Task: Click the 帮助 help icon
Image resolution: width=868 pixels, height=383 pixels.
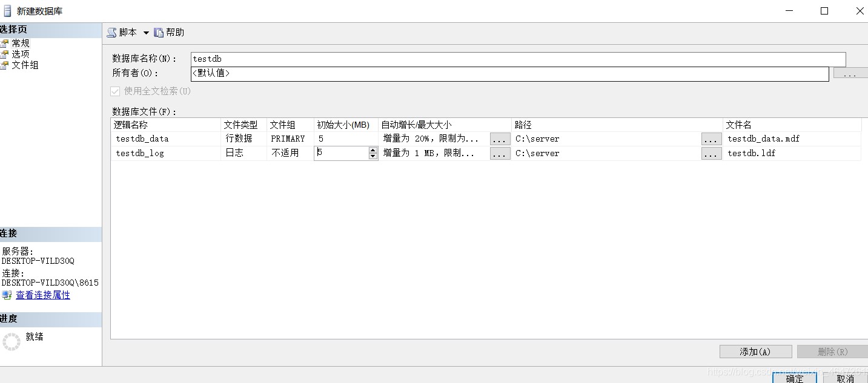Action: 159,32
